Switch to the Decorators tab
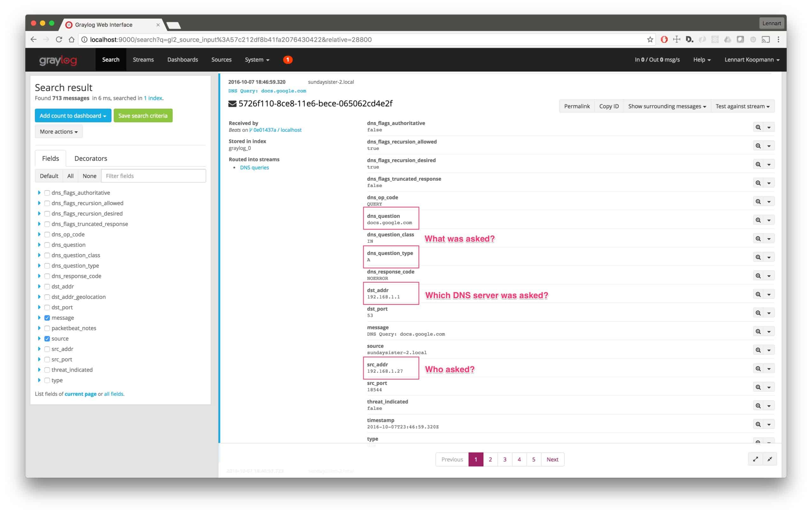This screenshot has width=812, height=514. [91, 159]
